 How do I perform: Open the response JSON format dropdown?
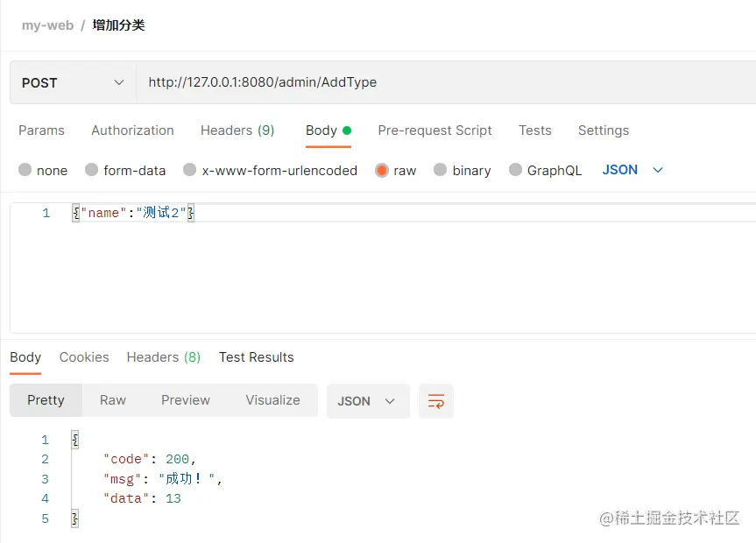pos(368,401)
